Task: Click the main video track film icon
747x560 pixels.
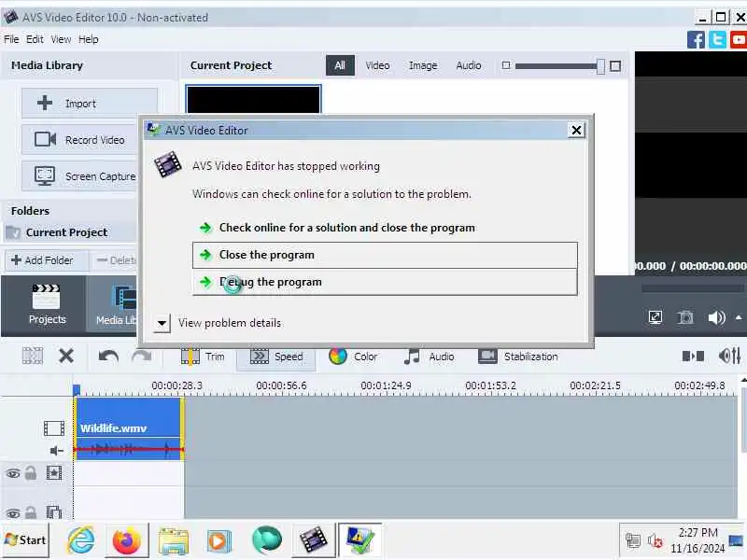Action: point(54,428)
